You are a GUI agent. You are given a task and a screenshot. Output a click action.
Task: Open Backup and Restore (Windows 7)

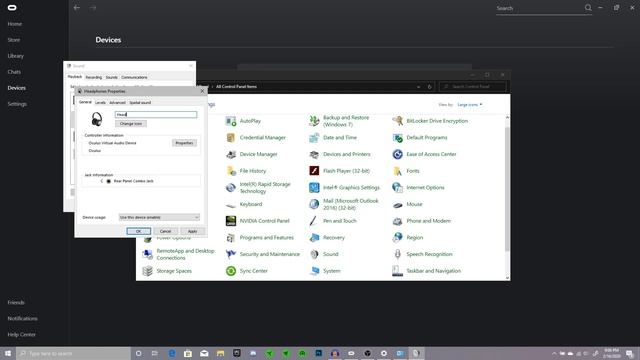tap(339, 121)
